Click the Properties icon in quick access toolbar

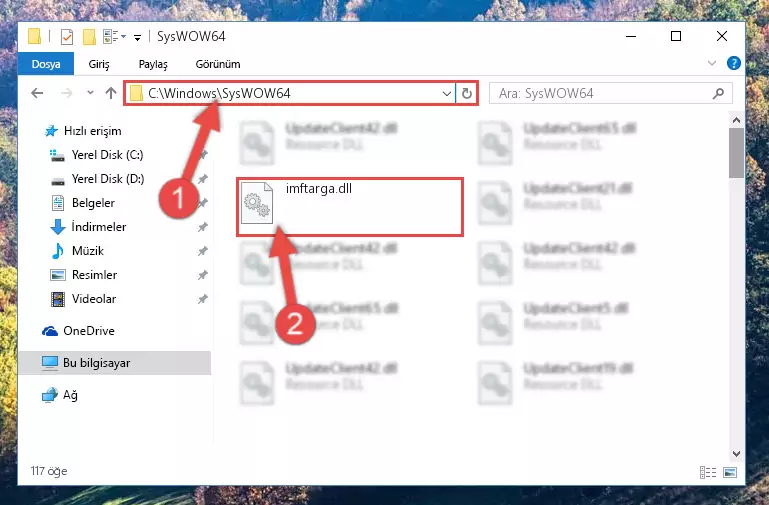[67, 37]
